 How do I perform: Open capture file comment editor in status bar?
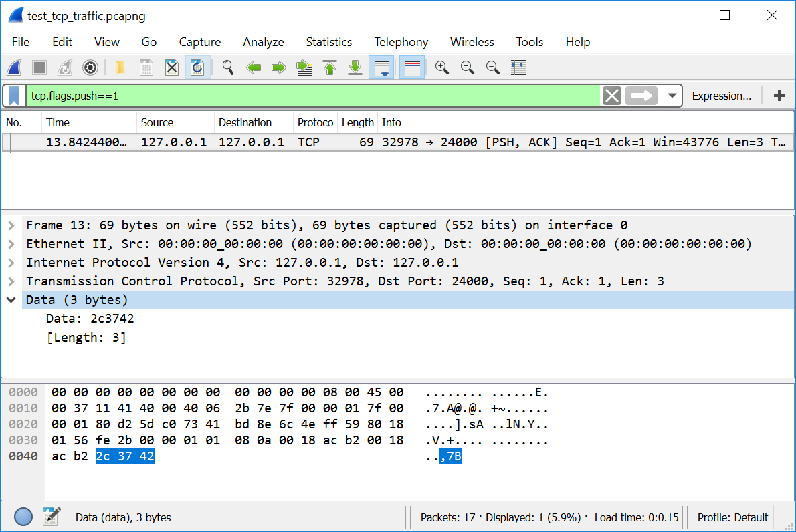52,517
